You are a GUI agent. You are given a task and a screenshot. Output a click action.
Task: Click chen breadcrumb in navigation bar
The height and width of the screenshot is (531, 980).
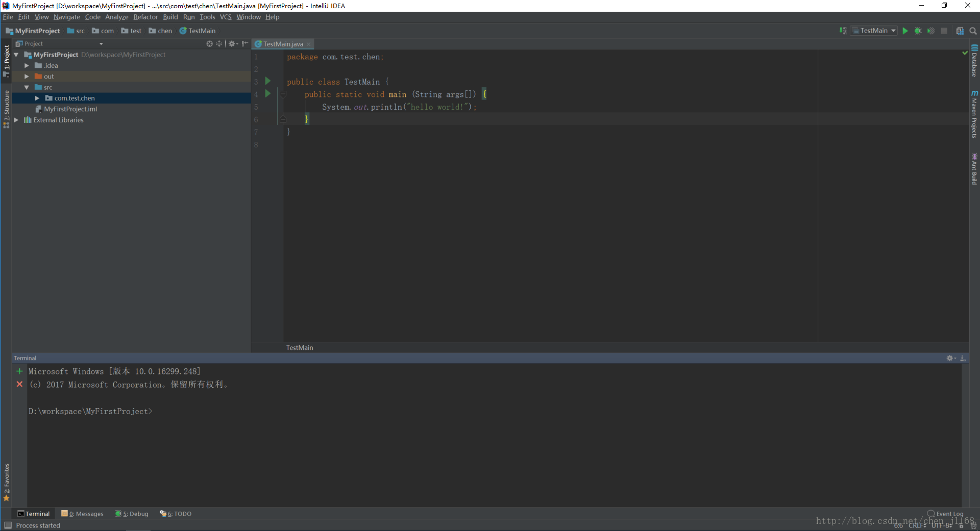coord(160,31)
